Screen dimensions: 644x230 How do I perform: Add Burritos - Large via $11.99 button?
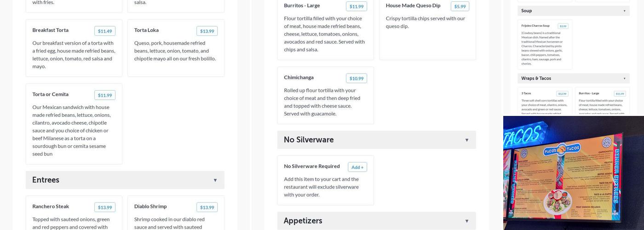pyautogui.click(x=356, y=6)
